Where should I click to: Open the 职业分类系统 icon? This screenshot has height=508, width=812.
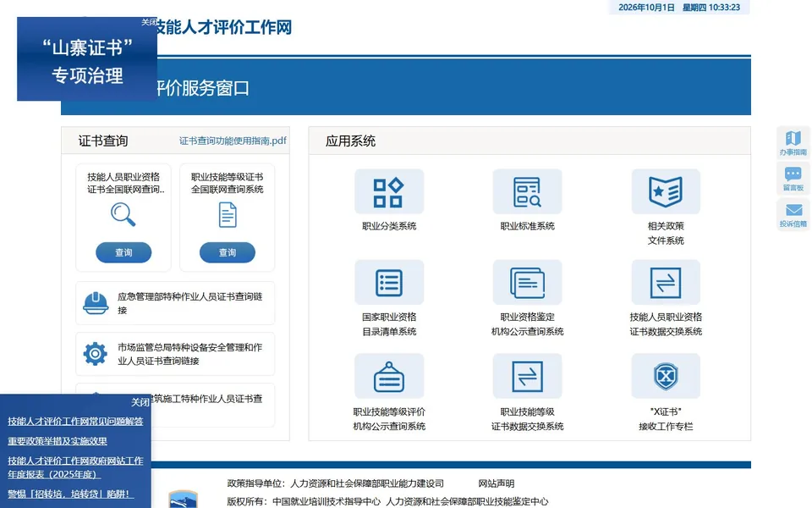pos(389,191)
